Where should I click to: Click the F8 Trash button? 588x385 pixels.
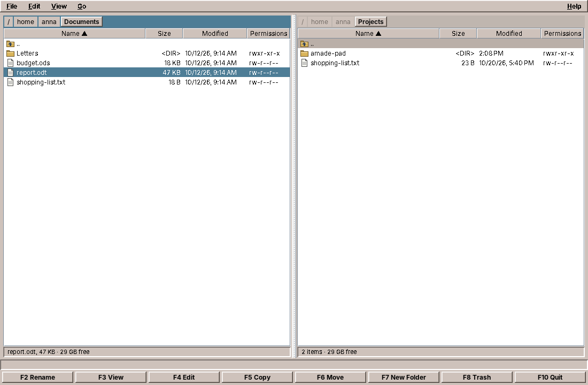477,377
